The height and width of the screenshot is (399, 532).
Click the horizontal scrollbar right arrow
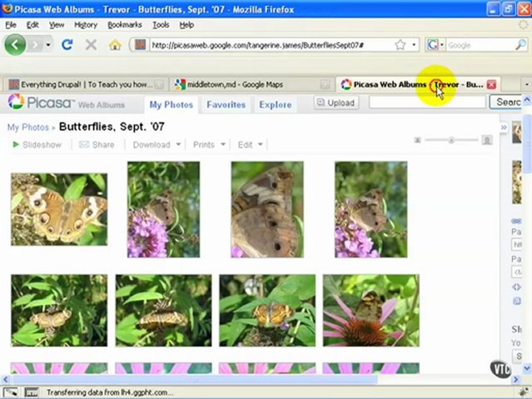516,379
